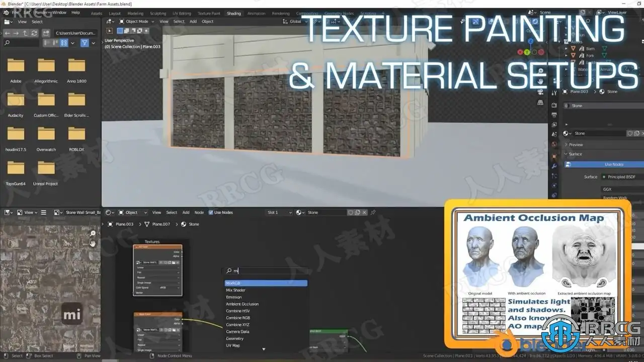Open Object properties tab
Viewport: 644px width, 362px height.
coord(554,156)
